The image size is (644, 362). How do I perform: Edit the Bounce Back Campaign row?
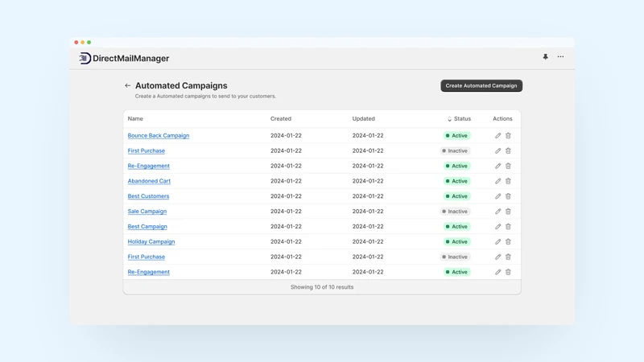point(497,135)
